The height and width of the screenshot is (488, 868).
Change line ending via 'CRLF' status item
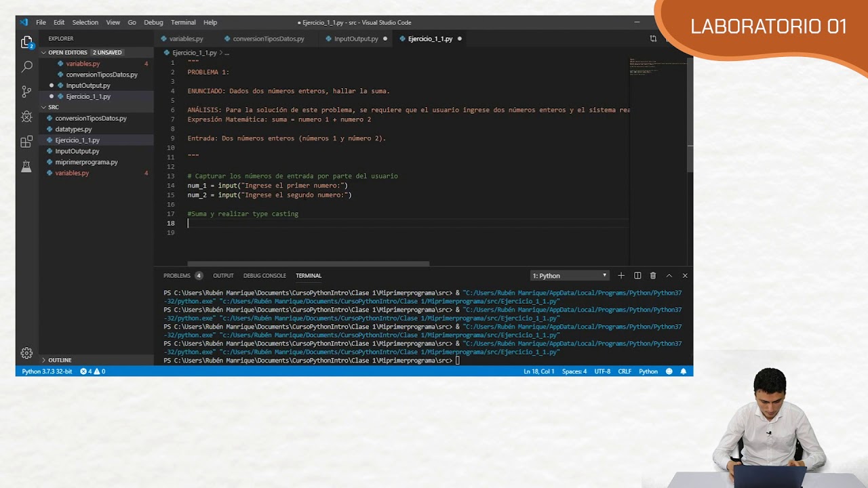pos(625,371)
